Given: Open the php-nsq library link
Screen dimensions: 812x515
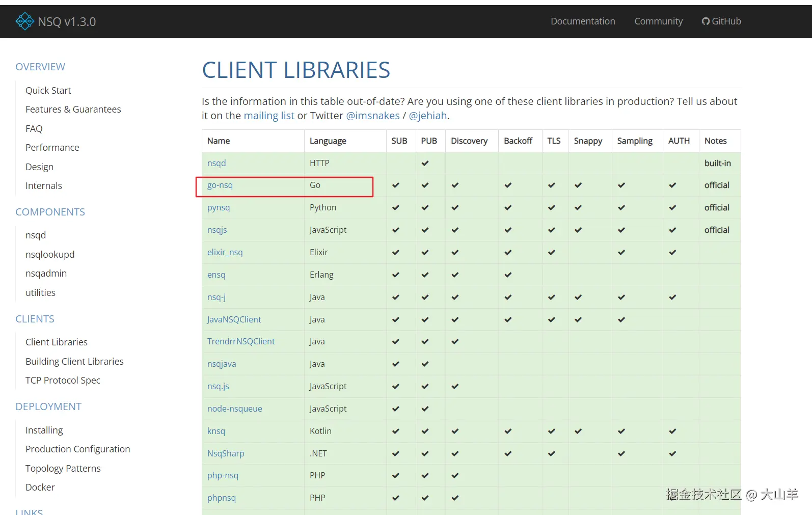Looking at the screenshot, I should pos(223,475).
